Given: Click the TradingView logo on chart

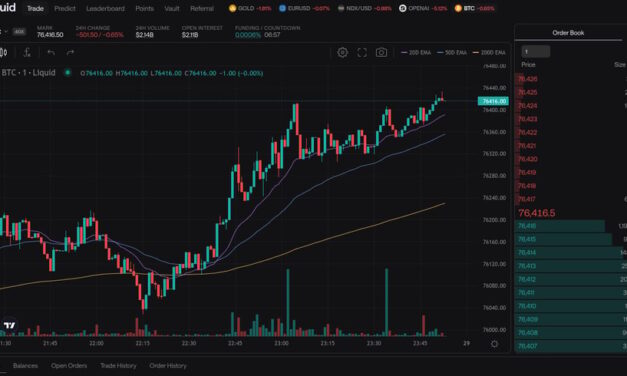Looking at the screenshot, I should [9, 325].
